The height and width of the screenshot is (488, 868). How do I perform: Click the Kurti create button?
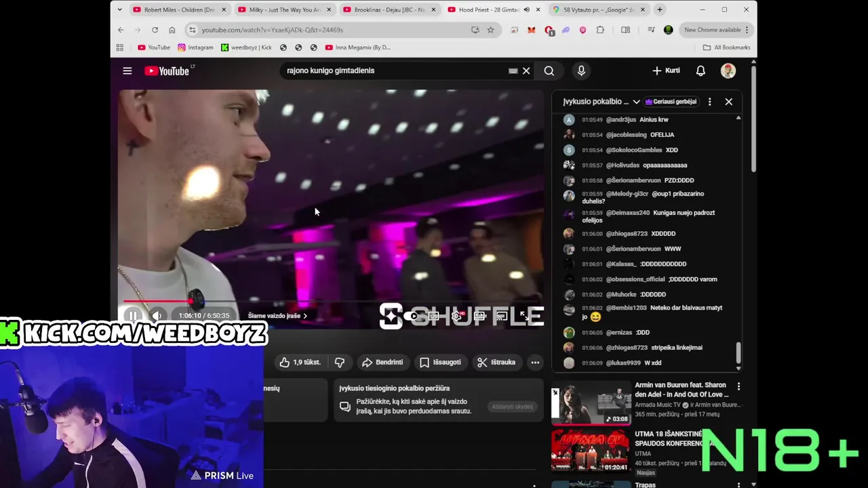(666, 70)
